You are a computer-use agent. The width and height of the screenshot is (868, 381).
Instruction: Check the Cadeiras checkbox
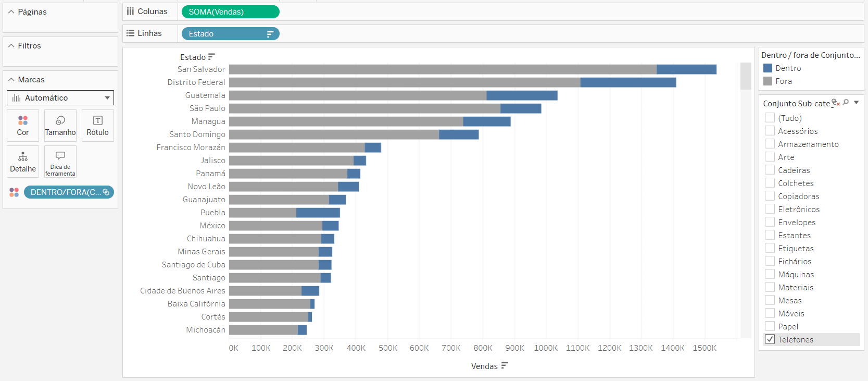[x=770, y=170]
